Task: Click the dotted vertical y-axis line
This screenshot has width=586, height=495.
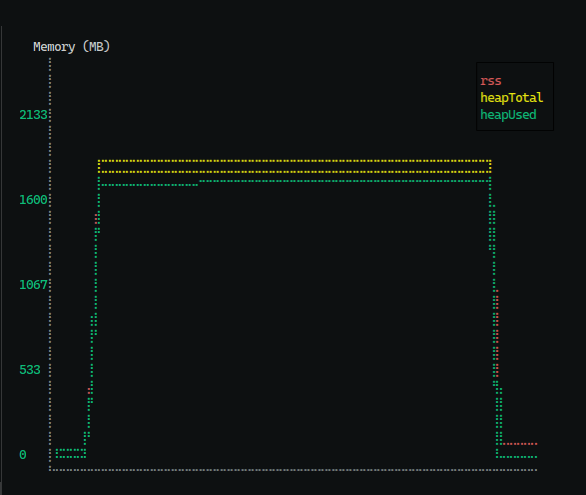Action: pyautogui.click(x=50, y=262)
